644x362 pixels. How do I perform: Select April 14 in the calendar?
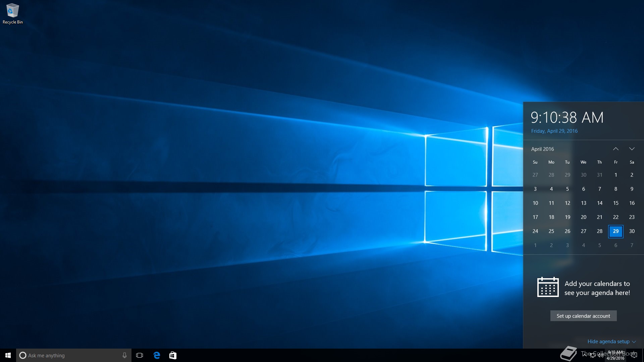[x=600, y=203]
